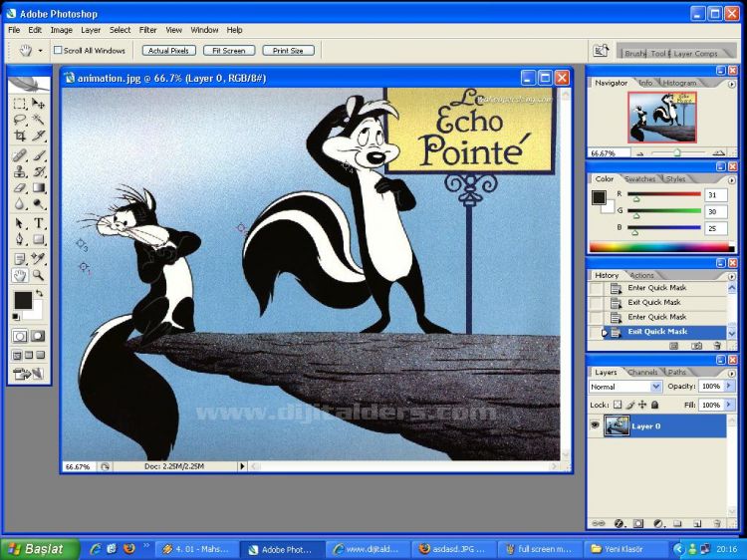This screenshot has width=747, height=560.
Task: Select the Rectangular Marquee tool
Action: pos(20,104)
